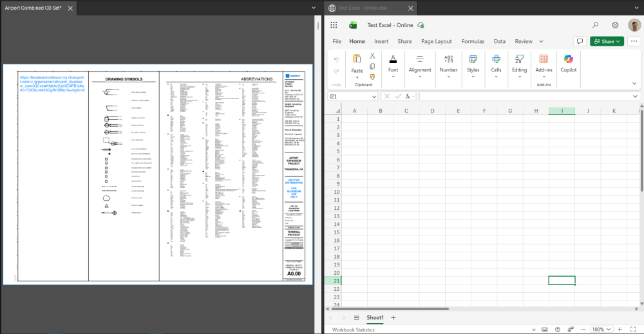Zoom in with the plus icon
Viewport: 644px width, 334px height.
(x=620, y=329)
